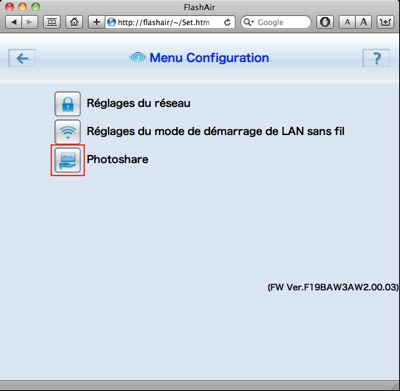Click the wireless LAN startup Wi-Fi icon

(x=68, y=132)
